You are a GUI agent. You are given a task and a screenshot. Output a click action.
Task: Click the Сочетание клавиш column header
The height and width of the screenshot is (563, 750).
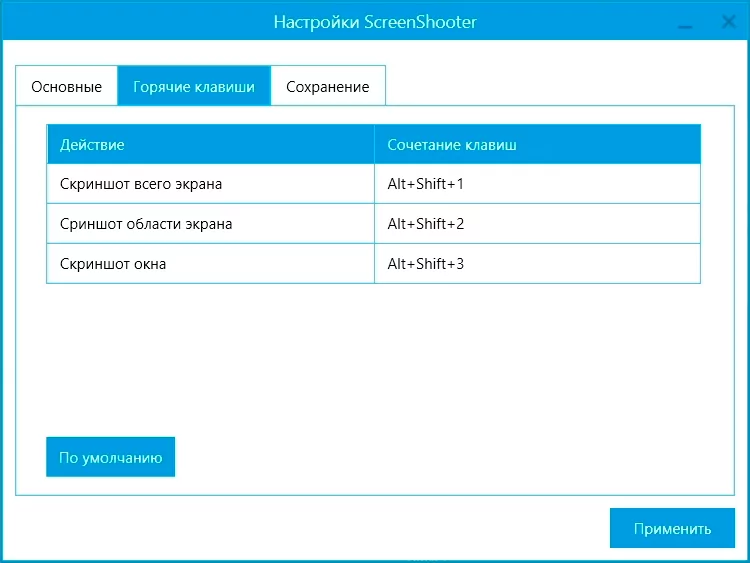point(537,144)
